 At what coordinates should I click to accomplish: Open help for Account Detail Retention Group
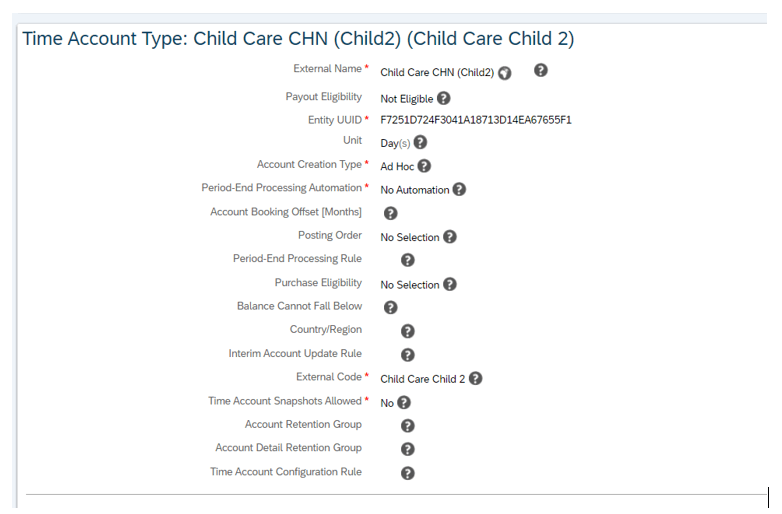pos(407,449)
